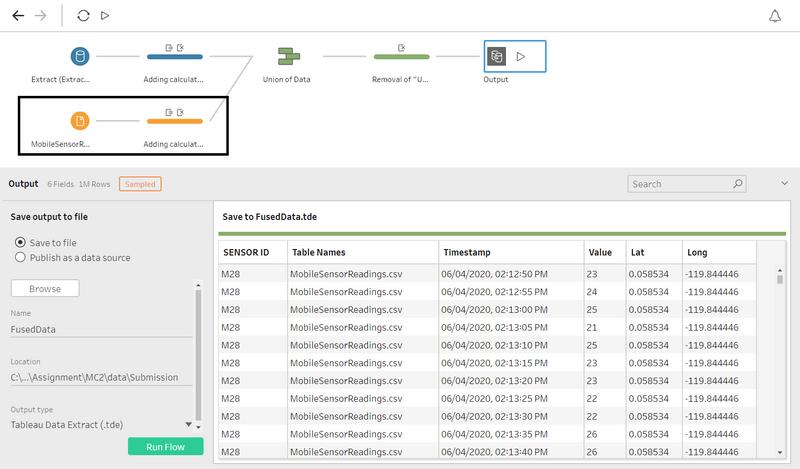Click data grid scrollbar down arrow
This screenshot has height=469, width=800.
[x=780, y=452]
